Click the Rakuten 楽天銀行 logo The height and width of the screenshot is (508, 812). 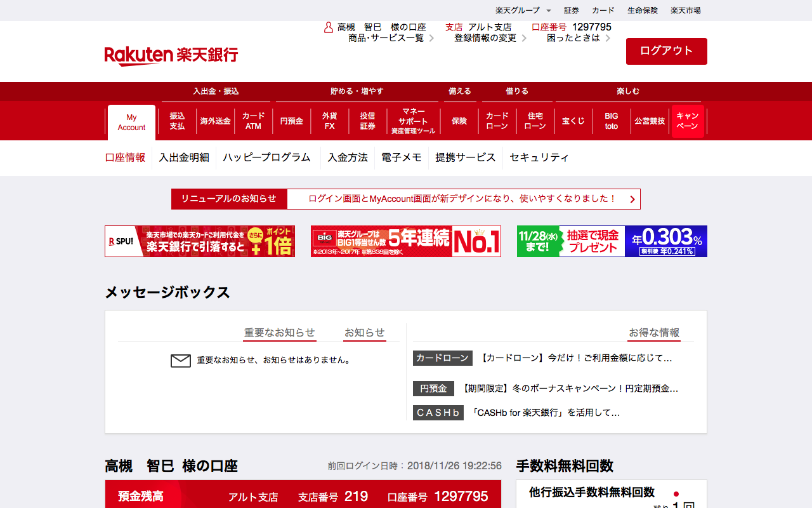[x=171, y=56]
